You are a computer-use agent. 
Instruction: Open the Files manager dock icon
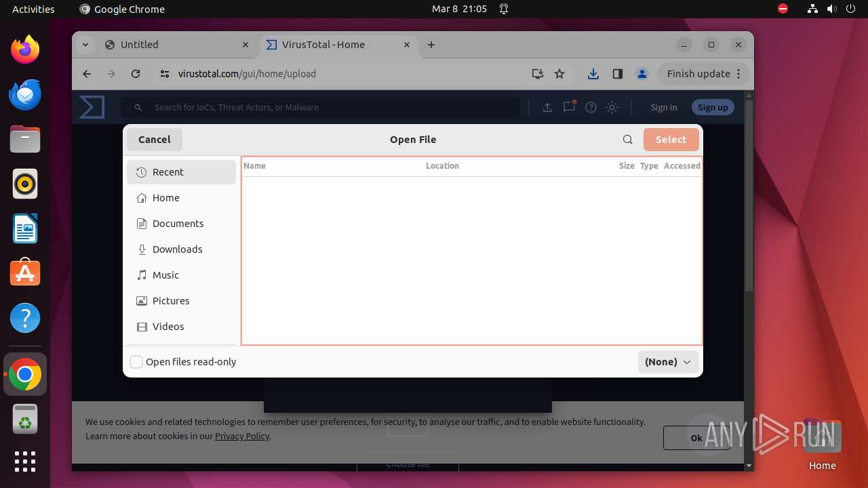pyautogui.click(x=25, y=139)
